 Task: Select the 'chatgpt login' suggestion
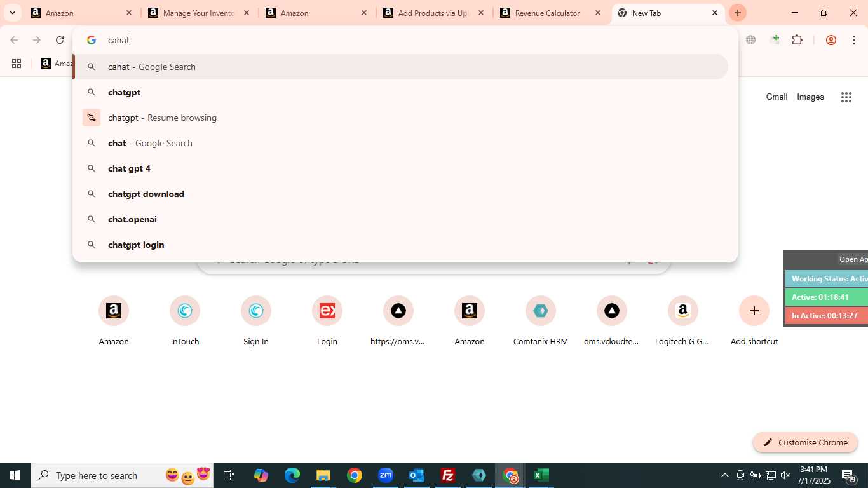(401, 245)
